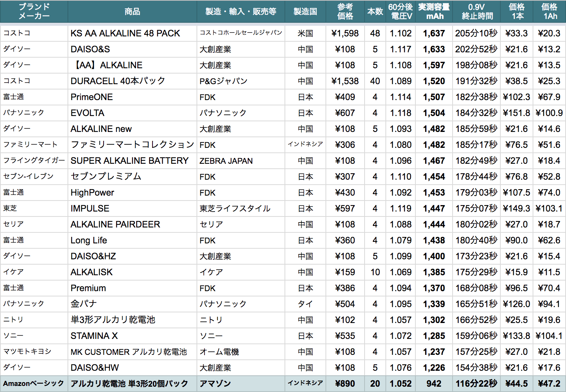
Task: Click the ファミリーマートコレクション product cell
Action: tap(132, 145)
